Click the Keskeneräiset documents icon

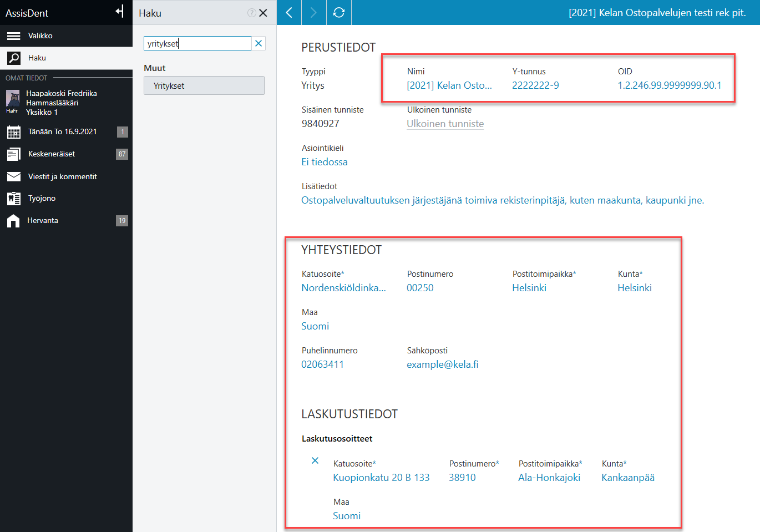click(14, 154)
